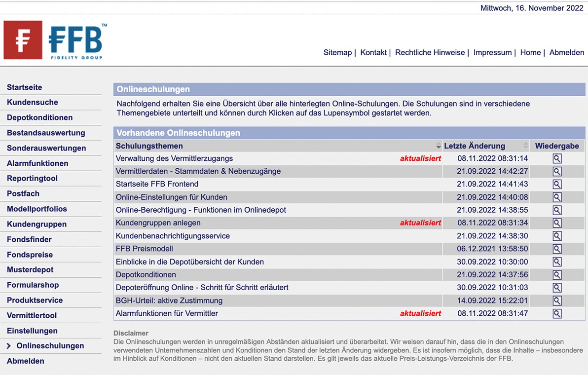Click the Onlineschulungen chevron in sidebar
Screen dimensions: 588x375
[x=9, y=346]
